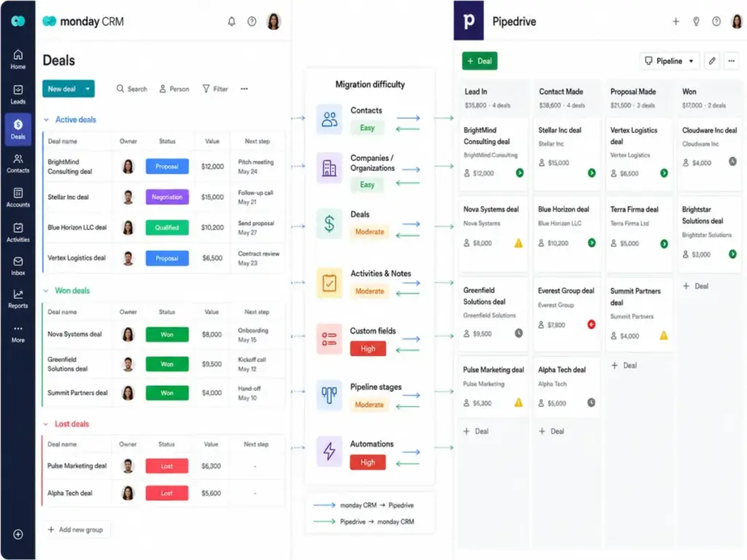747x560 pixels.
Task: Click the Pipedrive logo
Action: [469, 20]
